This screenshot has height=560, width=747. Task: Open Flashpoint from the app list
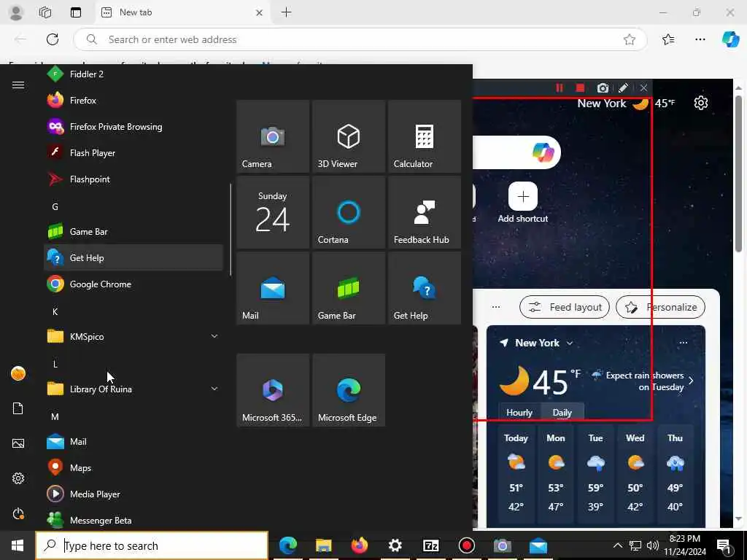pyautogui.click(x=133, y=179)
